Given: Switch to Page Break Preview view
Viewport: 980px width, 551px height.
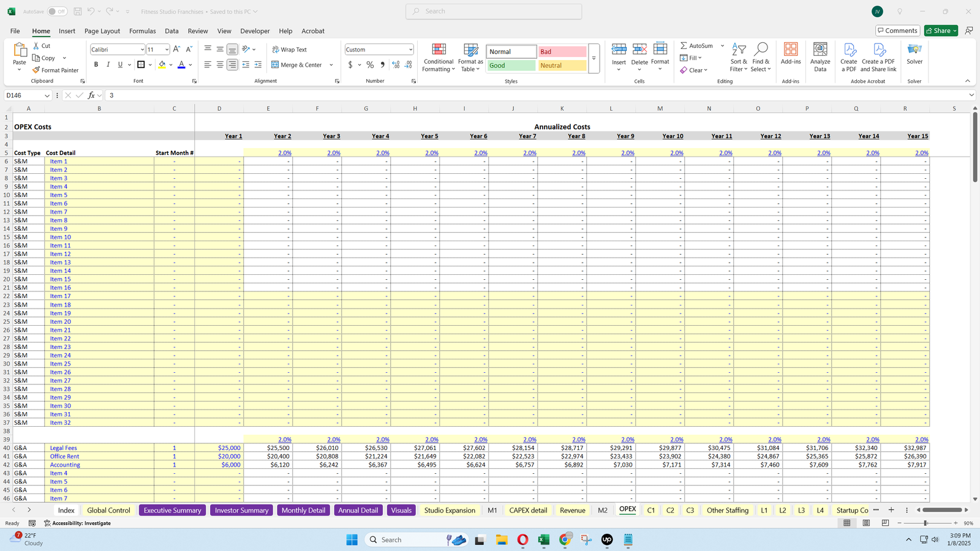Looking at the screenshot, I should click(885, 523).
